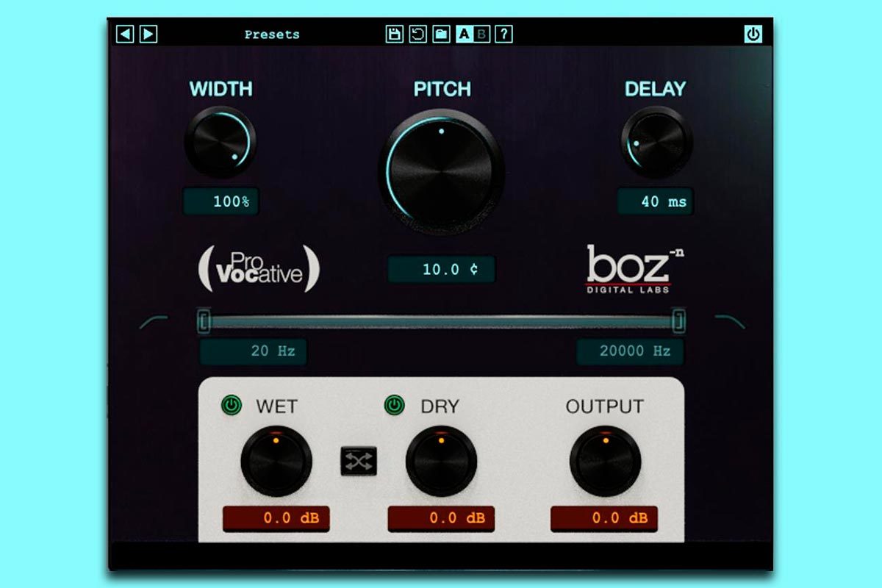
Task: Select the 10.0 ¢ pitch value field
Action: pyautogui.click(x=442, y=270)
